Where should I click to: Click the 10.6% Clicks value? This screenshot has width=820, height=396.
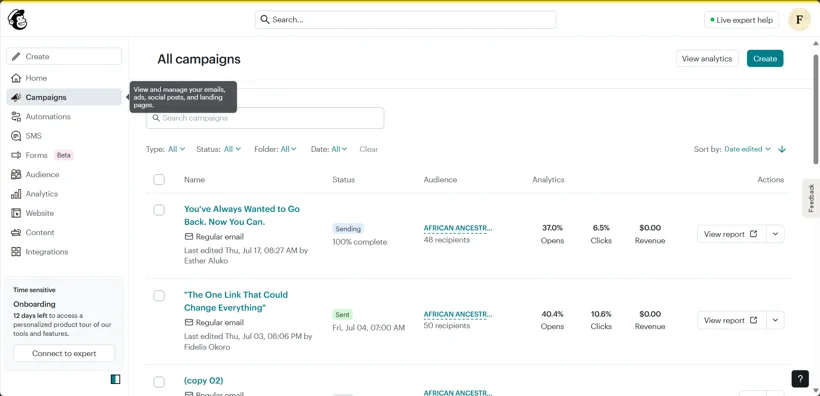(x=601, y=314)
